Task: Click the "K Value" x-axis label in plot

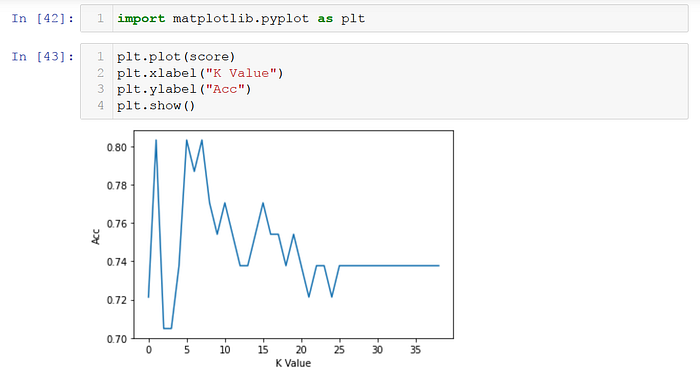Action: coord(293,363)
